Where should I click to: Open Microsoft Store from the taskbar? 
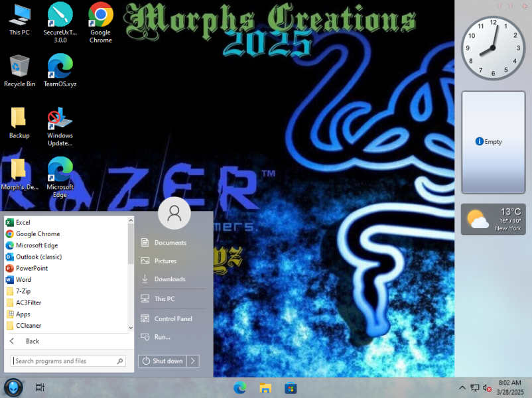291,388
